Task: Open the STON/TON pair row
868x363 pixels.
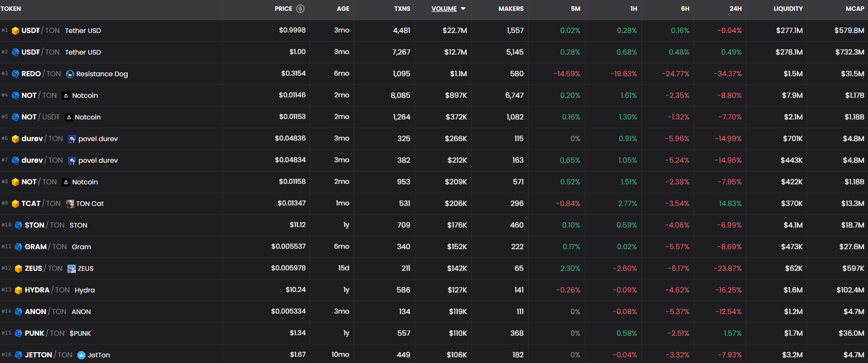Action: [434, 225]
